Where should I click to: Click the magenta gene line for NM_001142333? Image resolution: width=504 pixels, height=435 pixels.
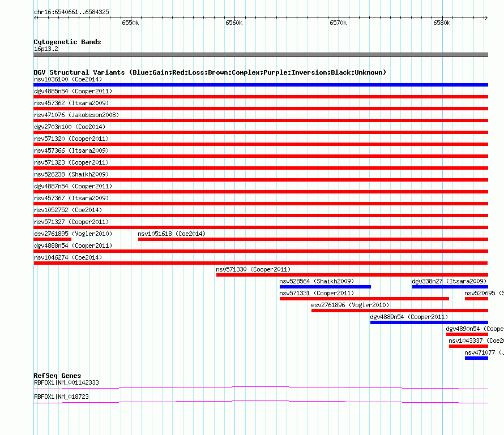pyautogui.click(x=260, y=388)
